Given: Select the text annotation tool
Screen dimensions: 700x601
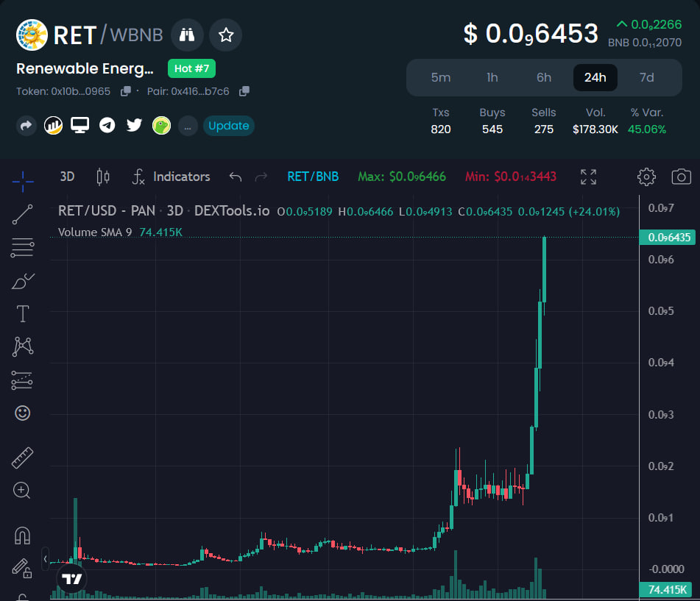Looking at the screenshot, I should (x=22, y=313).
